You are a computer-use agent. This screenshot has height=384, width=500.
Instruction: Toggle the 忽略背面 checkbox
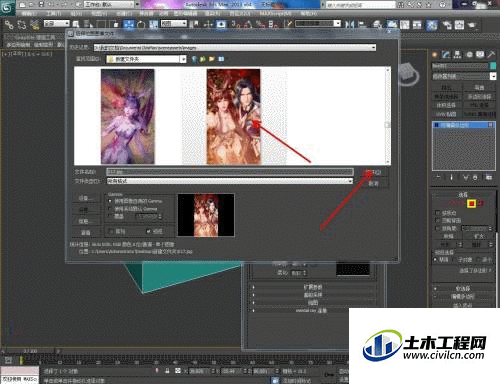pos(438,220)
